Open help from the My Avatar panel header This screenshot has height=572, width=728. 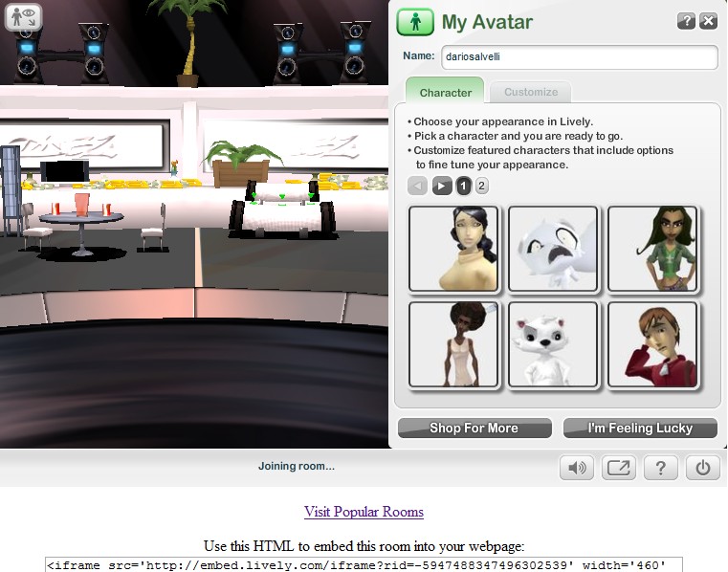click(686, 21)
